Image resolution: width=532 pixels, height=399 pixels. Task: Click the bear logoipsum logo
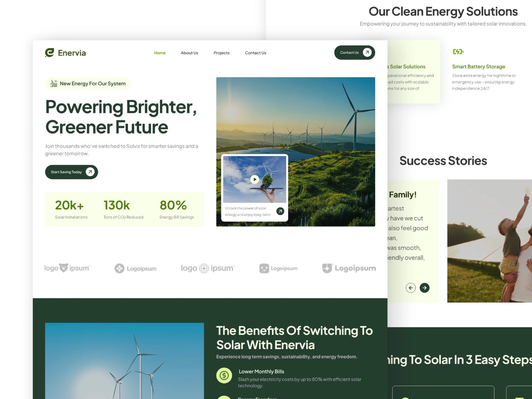click(67, 268)
